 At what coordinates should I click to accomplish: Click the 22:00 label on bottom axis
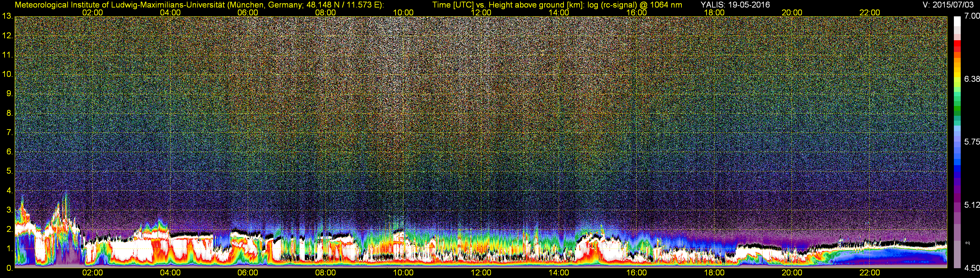870,273
